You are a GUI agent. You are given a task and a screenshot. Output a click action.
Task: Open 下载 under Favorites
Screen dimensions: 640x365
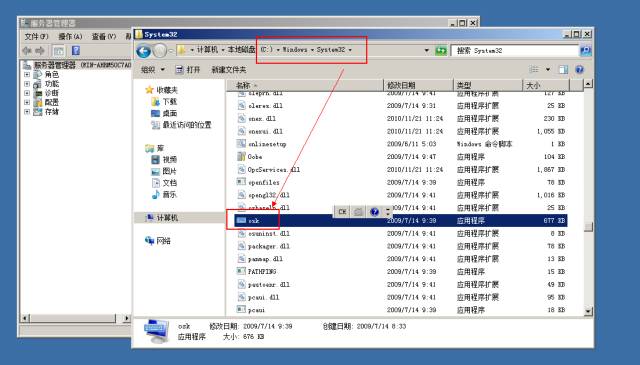pos(169,101)
